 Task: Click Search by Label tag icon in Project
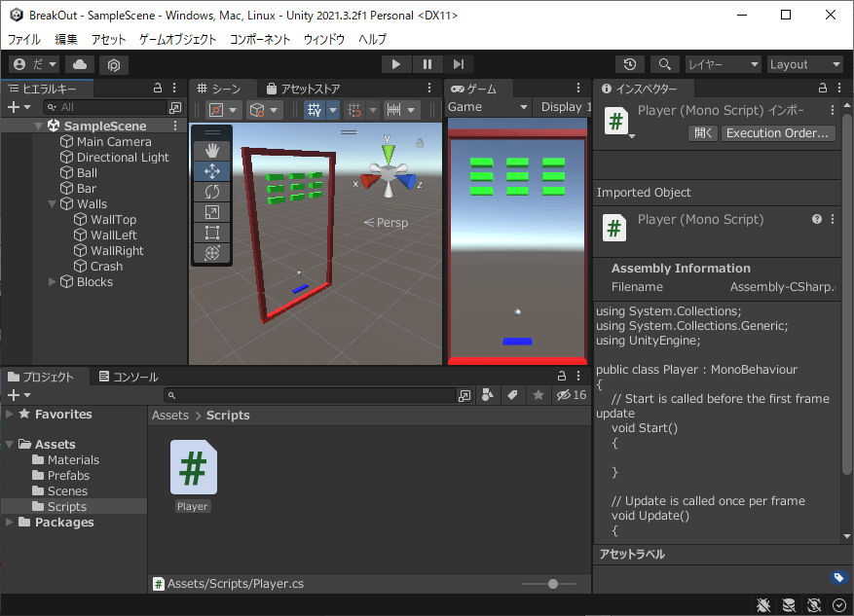pyautogui.click(x=512, y=395)
